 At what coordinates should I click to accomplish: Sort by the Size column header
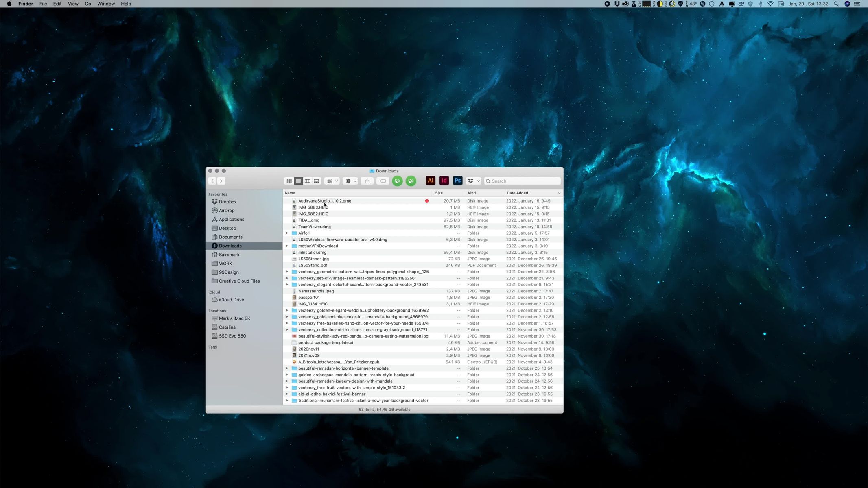pos(439,193)
